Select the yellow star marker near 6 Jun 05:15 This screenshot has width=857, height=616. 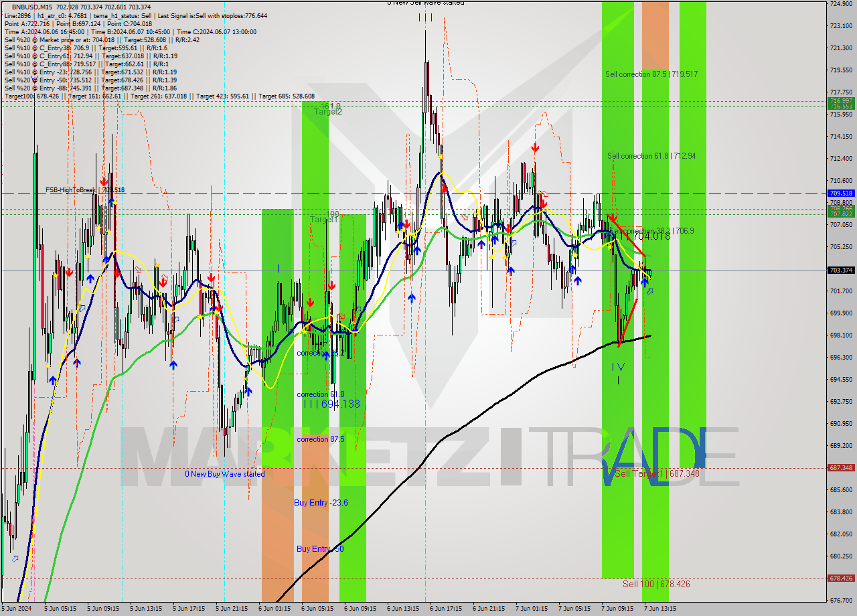click(305, 332)
